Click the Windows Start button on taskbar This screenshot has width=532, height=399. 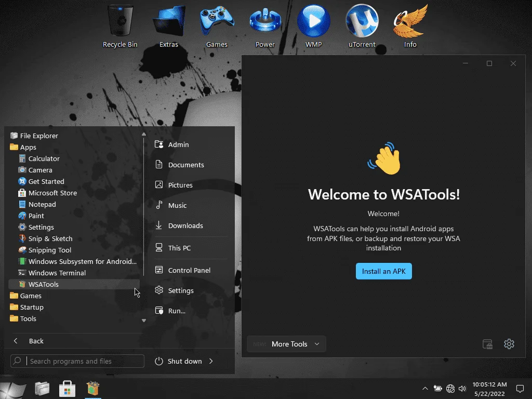tap(14, 389)
